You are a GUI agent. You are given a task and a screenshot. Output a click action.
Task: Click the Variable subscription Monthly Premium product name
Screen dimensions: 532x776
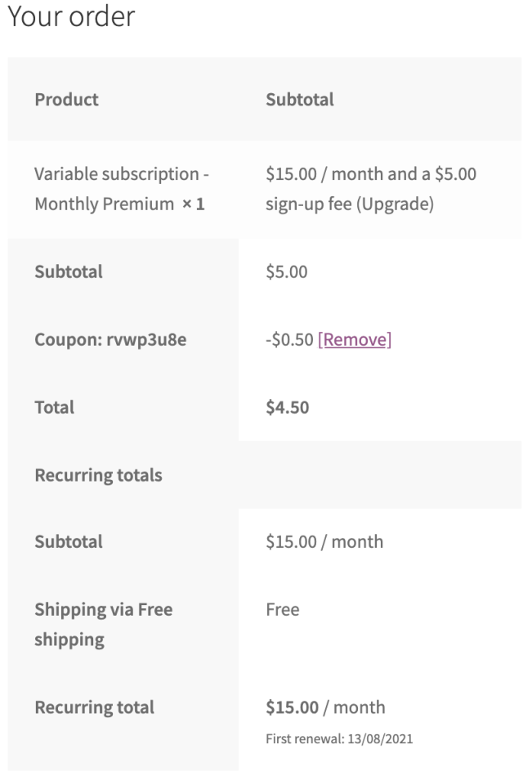(122, 189)
